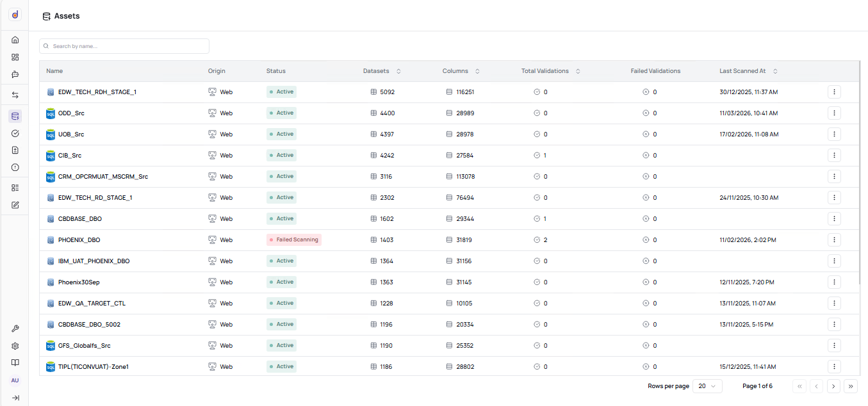Select the dashboard grid icon in sidebar

tap(15, 57)
